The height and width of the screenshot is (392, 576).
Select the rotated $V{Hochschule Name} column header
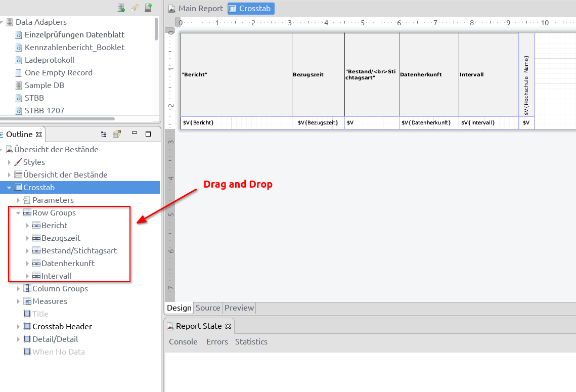pos(526,75)
